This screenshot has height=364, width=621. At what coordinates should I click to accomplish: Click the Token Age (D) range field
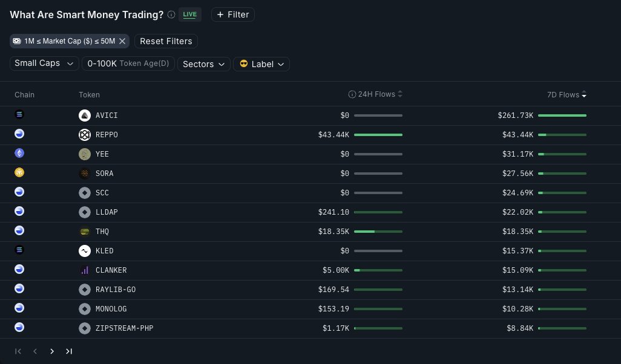pyautogui.click(x=128, y=63)
